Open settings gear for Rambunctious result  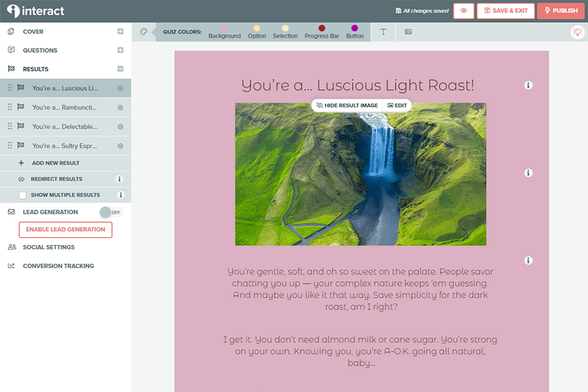coord(121,108)
